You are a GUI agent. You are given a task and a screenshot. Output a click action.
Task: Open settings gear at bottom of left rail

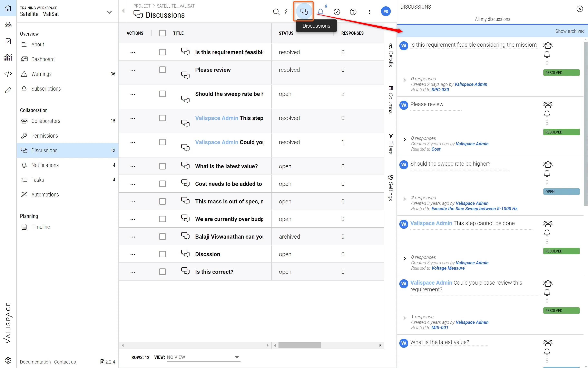pos(8,360)
